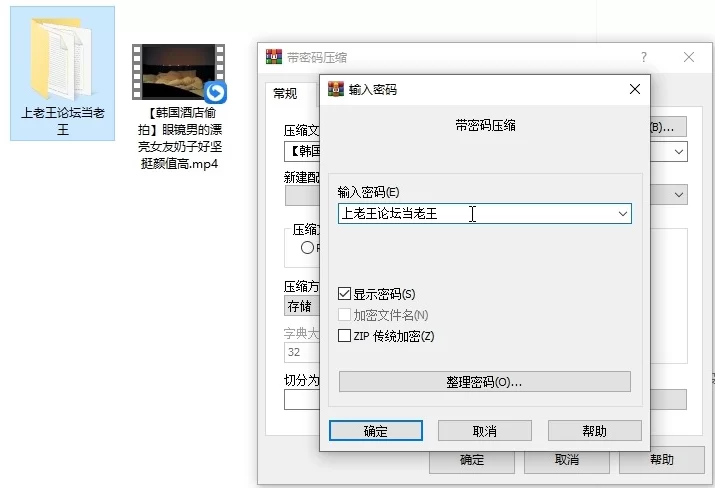Enable ZIP 传统加密(Z) checkbox
This screenshot has height=488, width=715.
(x=344, y=336)
